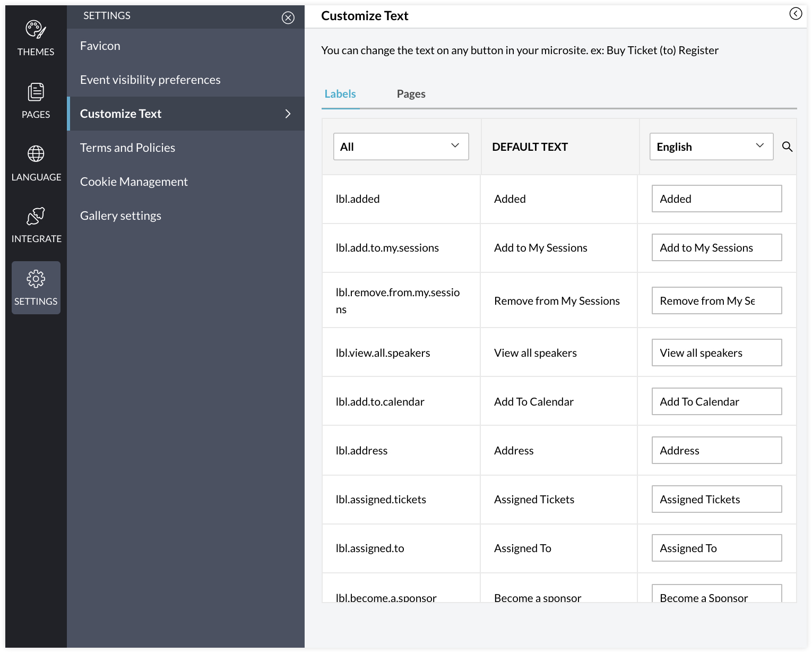Open the Integrate plug icon

(x=36, y=217)
